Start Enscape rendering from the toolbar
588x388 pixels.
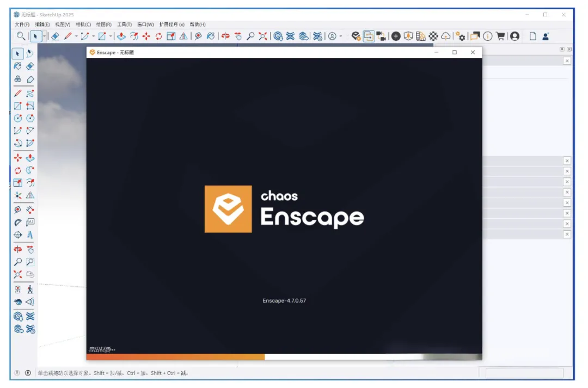(356, 36)
